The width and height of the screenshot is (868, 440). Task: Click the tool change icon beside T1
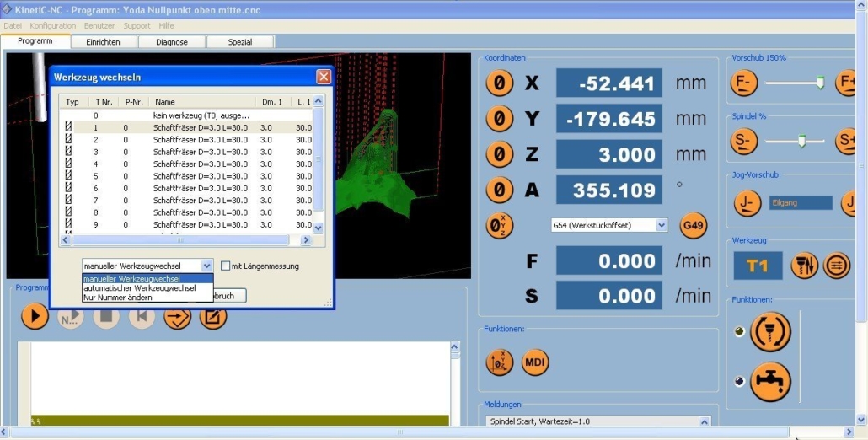(804, 266)
